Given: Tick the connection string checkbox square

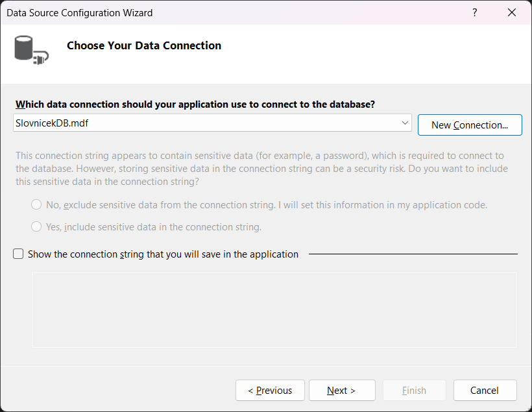Looking at the screenshot, I should (18, 254).
